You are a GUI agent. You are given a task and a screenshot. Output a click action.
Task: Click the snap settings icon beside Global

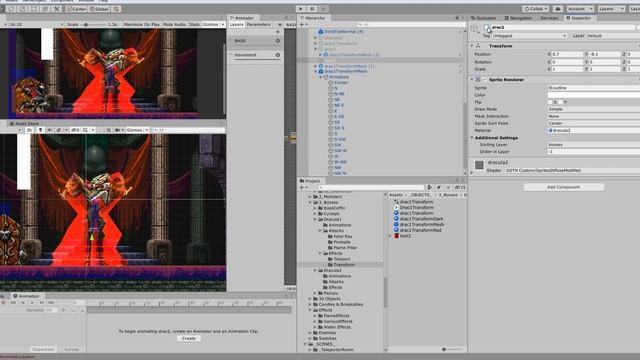pyautogui.click(x=116, y=9)
